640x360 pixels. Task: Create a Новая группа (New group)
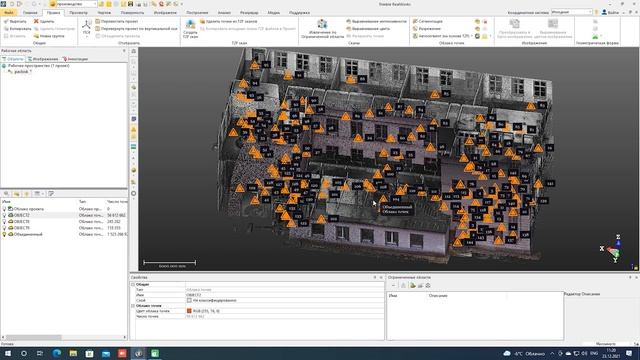[x=49, y=36]
